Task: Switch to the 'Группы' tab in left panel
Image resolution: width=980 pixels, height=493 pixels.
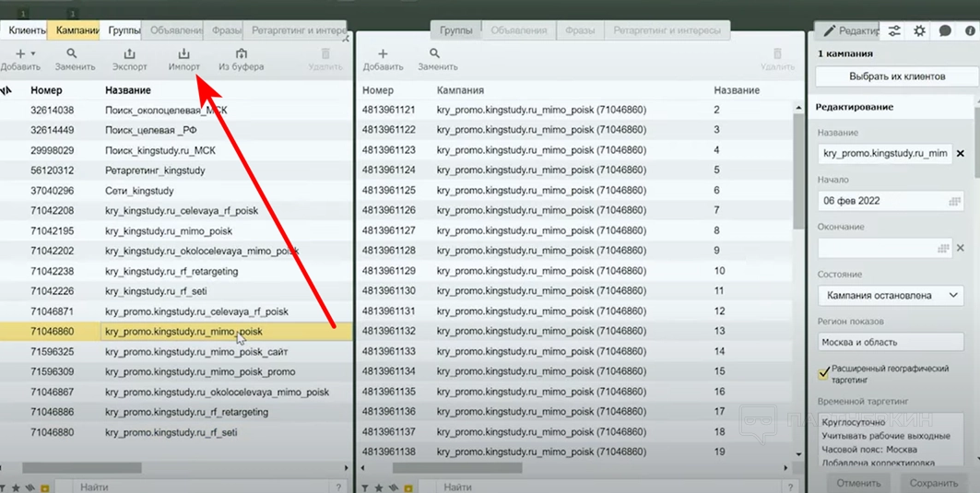Action: tap(124, 30)
